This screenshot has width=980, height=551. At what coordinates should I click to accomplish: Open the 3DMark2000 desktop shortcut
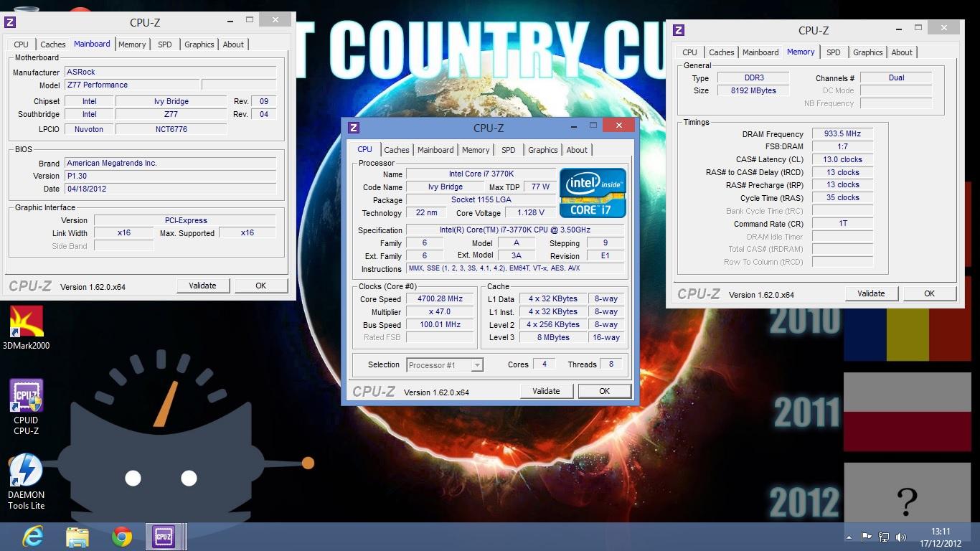click(27, 328)
